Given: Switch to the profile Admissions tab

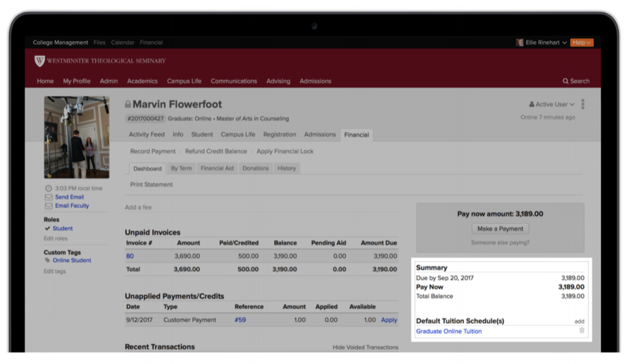Looking at the screenshot, I should point(320,134).
